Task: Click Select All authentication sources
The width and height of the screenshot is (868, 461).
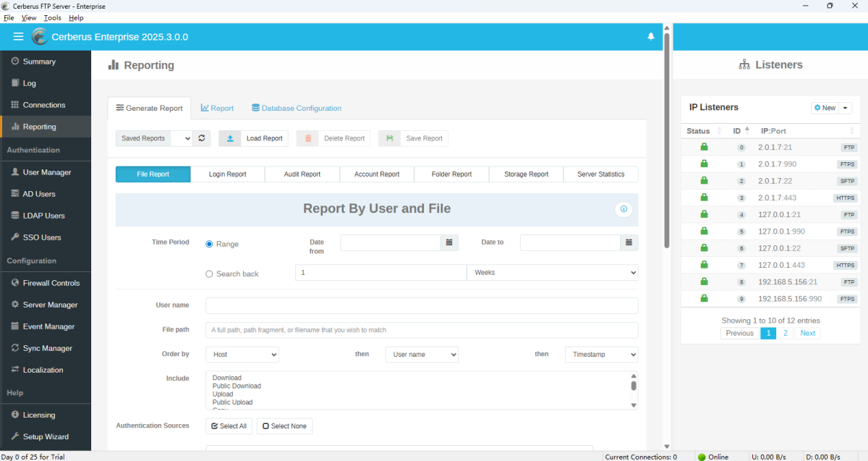Action: 229,426
